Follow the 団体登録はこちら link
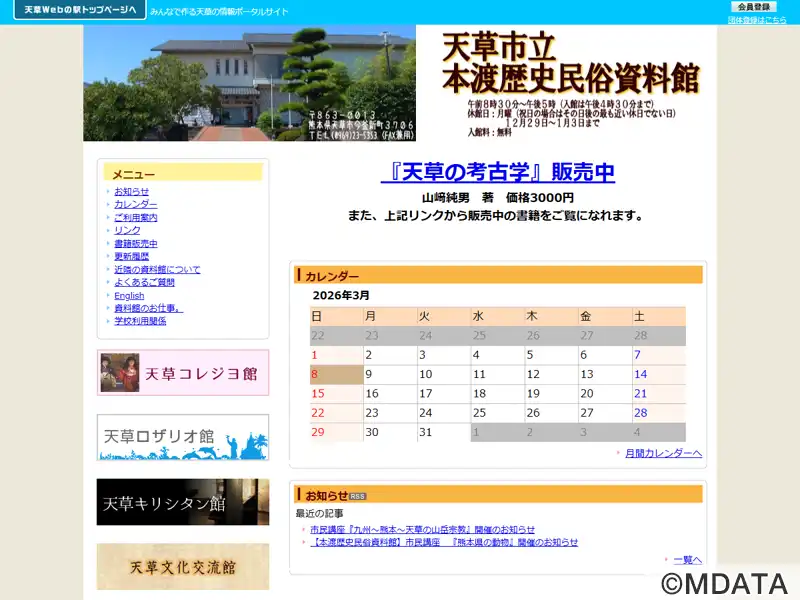 (x=757, y=20)
